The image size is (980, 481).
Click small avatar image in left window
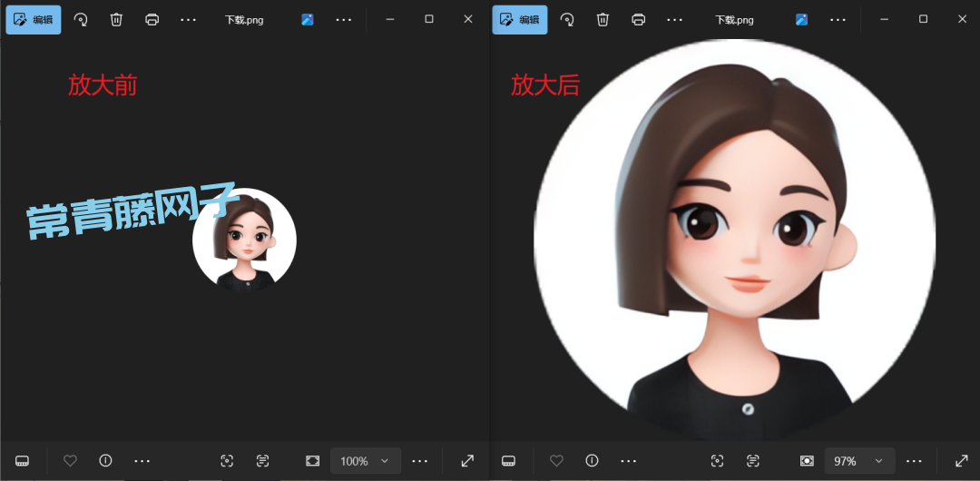click(244, 240)
